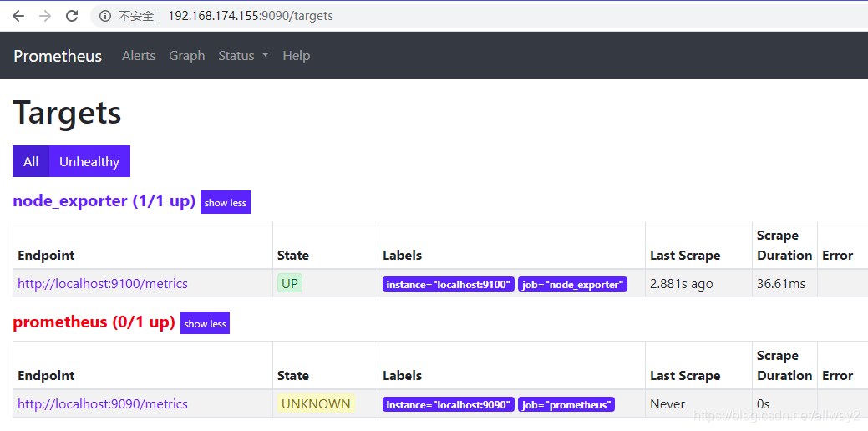868x431 pixels.
Task: Click the UP state badge
Action: (x=290, y=284)
